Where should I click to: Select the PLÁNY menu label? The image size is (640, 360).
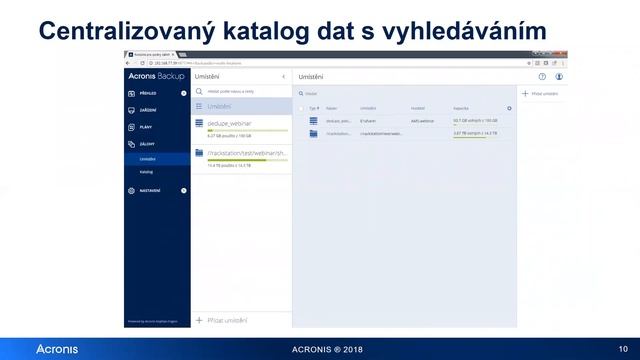pyautogui.click(x=146, y=127)
